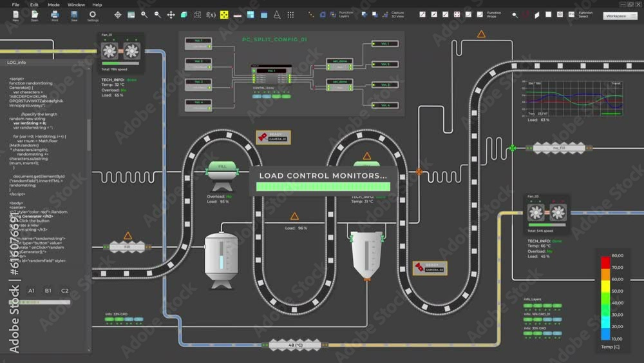This screenshot has height=363, width=644.
Task: Click the Fan_01 speed bar
Action: coord(120,63)
